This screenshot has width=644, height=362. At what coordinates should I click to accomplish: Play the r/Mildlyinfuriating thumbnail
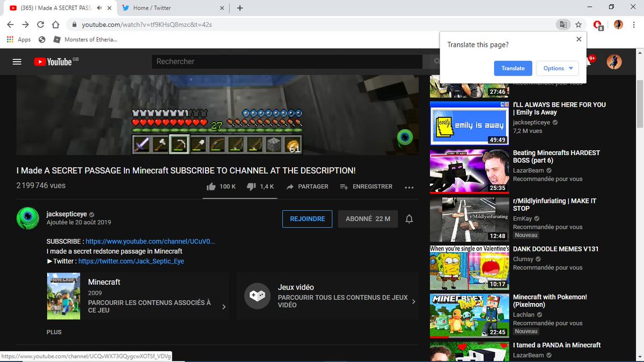pyautogui.click(x=469, y=219)
